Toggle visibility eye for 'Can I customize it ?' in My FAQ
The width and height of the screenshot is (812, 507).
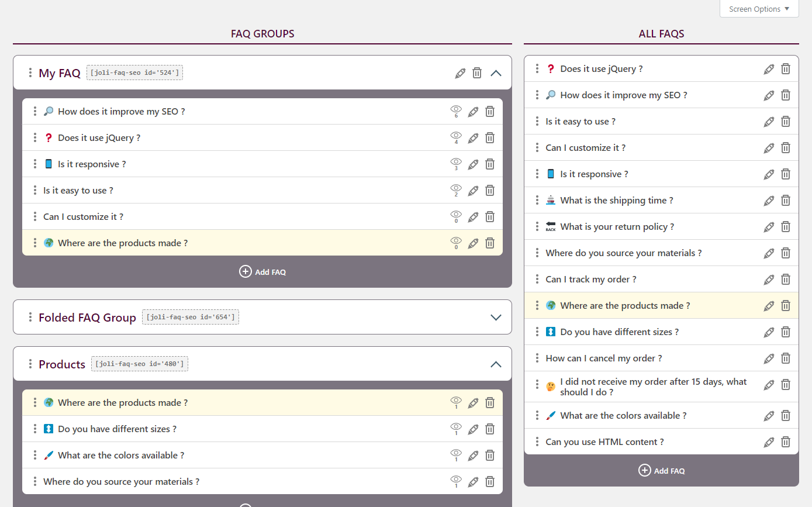(456, 216)
